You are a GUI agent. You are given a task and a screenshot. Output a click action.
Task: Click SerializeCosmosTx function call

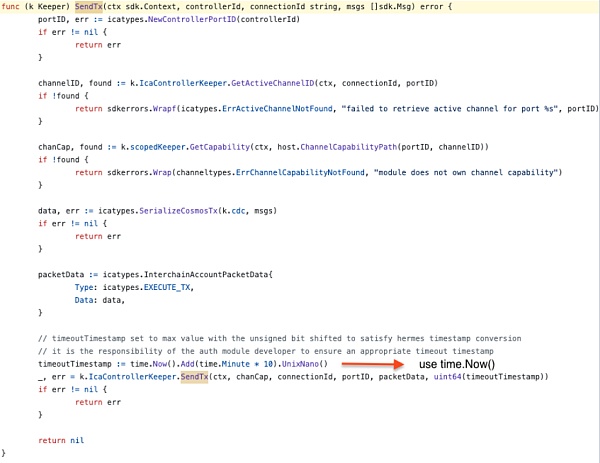click(178, 211)
